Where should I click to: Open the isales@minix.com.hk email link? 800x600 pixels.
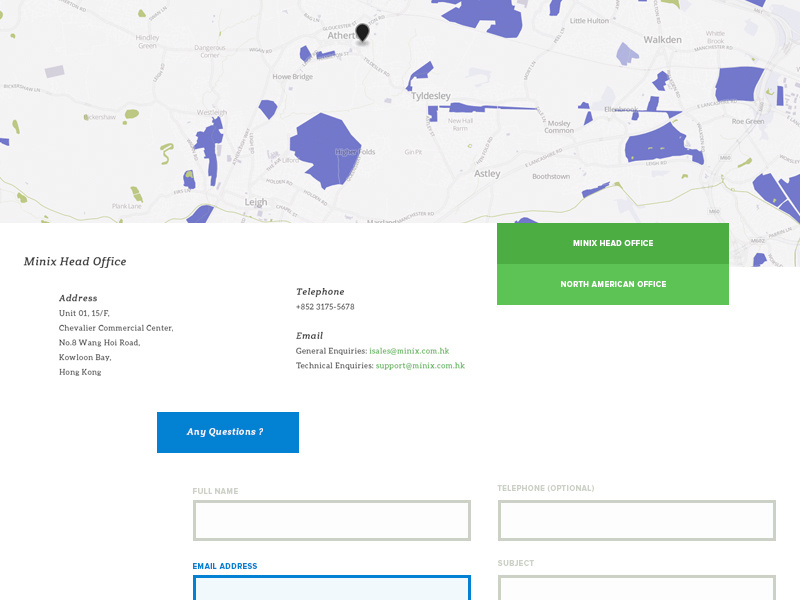pyautogui.click(x=409, y=351)
